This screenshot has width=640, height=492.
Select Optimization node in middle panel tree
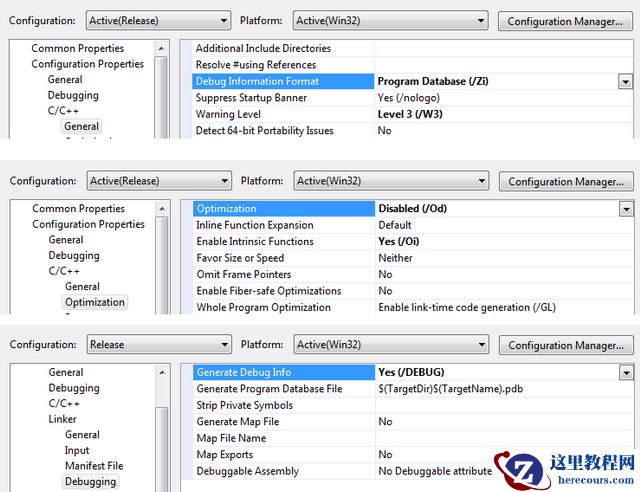[x=95, y=302]
